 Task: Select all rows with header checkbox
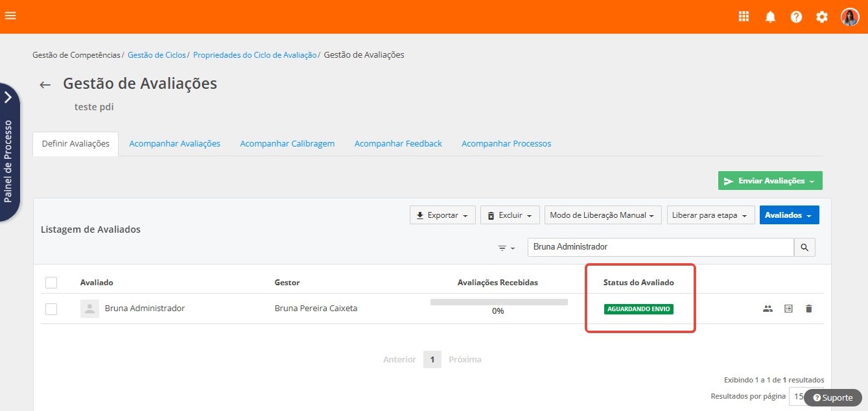tap(51, 283)
